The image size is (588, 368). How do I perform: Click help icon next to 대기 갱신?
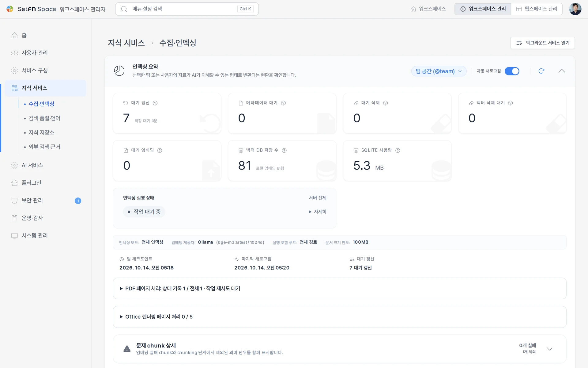pyautogui.click(x=155, y=103)
